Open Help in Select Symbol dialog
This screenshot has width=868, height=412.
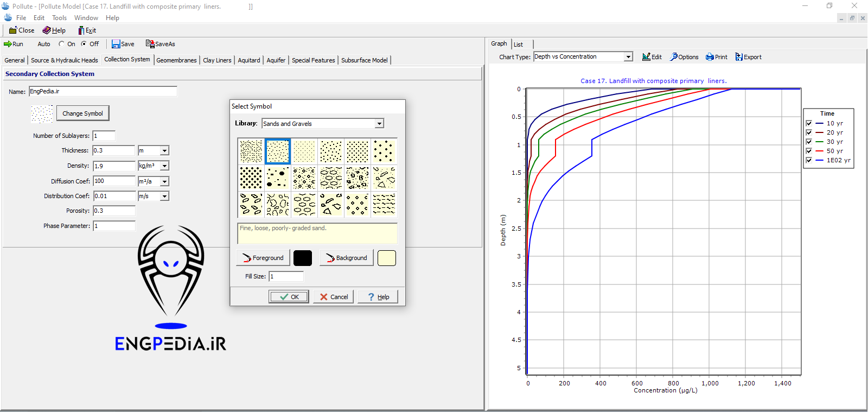(378, 297)
